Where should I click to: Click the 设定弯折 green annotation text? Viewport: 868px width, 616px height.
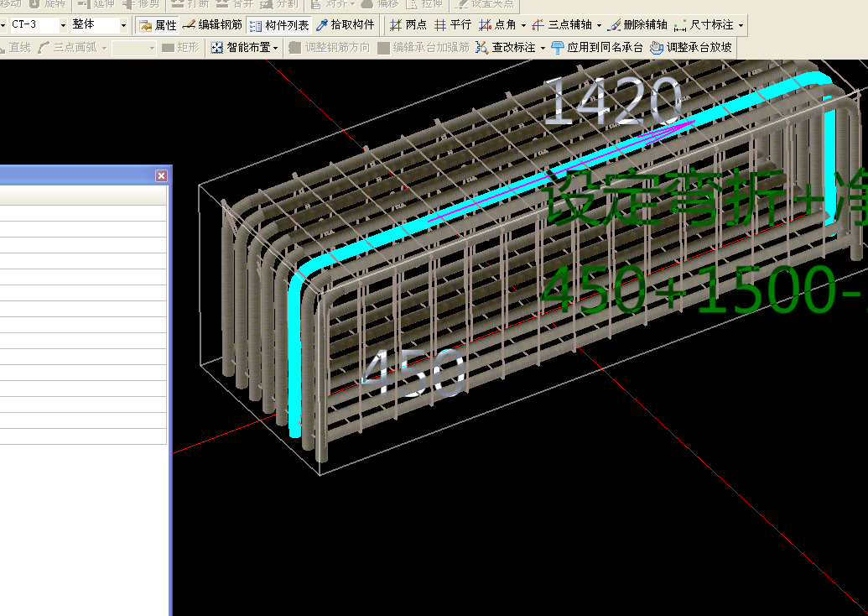[664, 196]
